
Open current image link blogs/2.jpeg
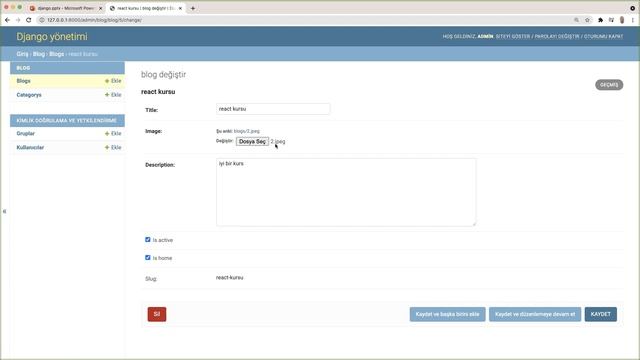[x=247, y=131]
